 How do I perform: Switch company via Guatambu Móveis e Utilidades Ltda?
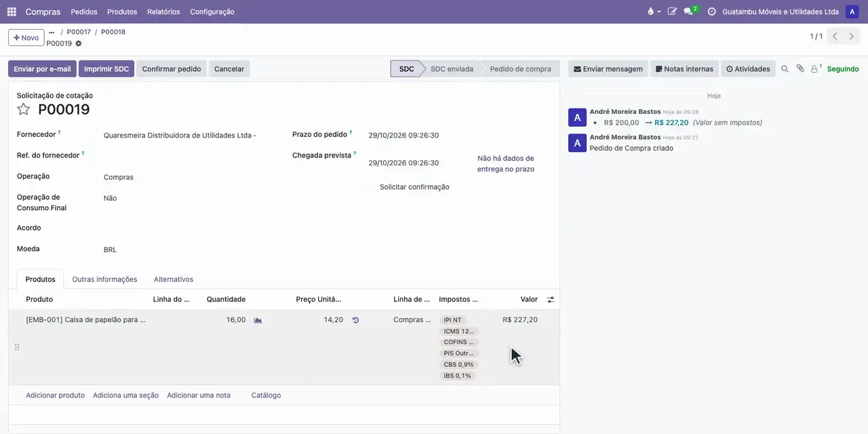point(781,12)
